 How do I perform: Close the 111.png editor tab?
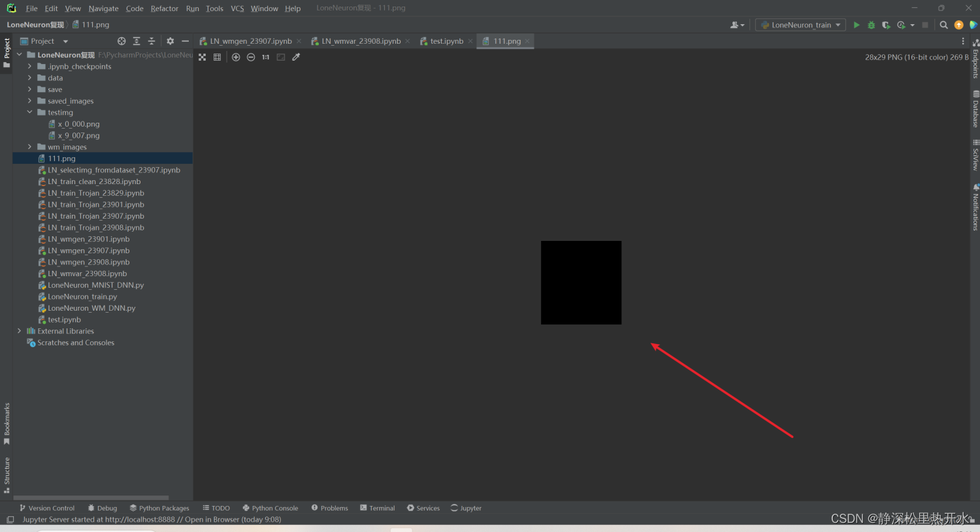click(528, 41)
